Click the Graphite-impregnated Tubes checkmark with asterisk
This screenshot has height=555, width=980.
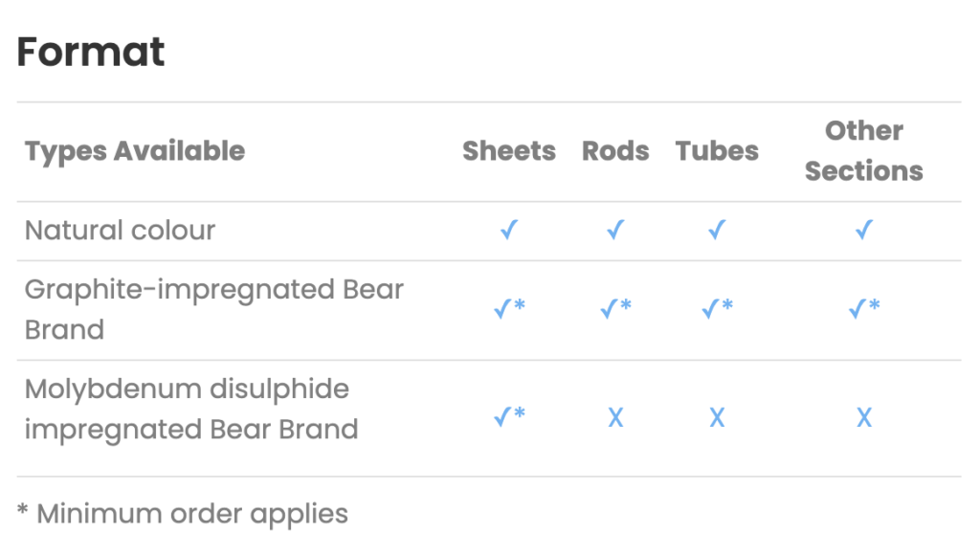[717, 308]
